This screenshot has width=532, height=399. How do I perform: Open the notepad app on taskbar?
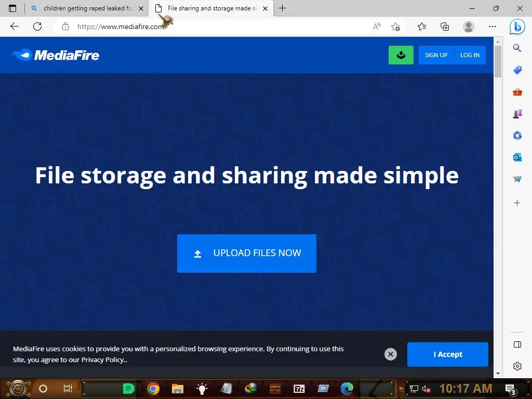pos(226,389)
